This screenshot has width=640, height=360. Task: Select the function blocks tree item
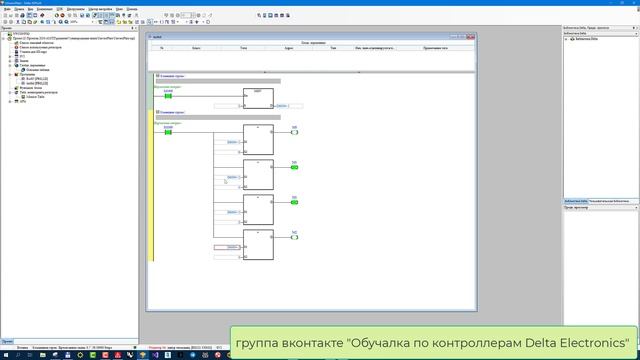(31, 88)
